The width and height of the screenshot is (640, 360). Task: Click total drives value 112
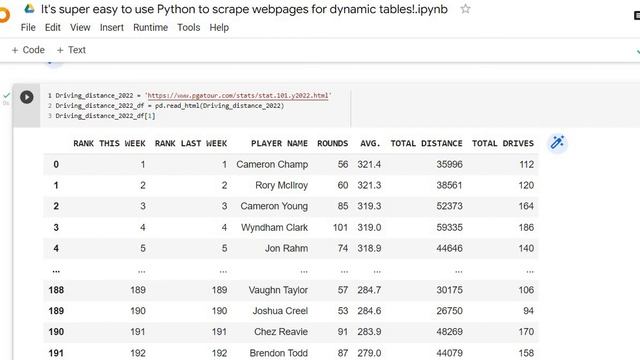tap(527, 164)
